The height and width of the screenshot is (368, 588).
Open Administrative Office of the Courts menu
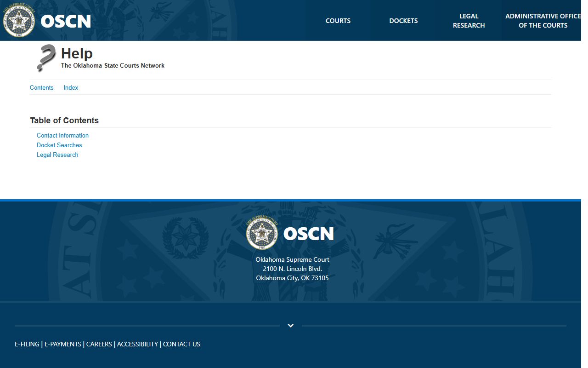543,21
